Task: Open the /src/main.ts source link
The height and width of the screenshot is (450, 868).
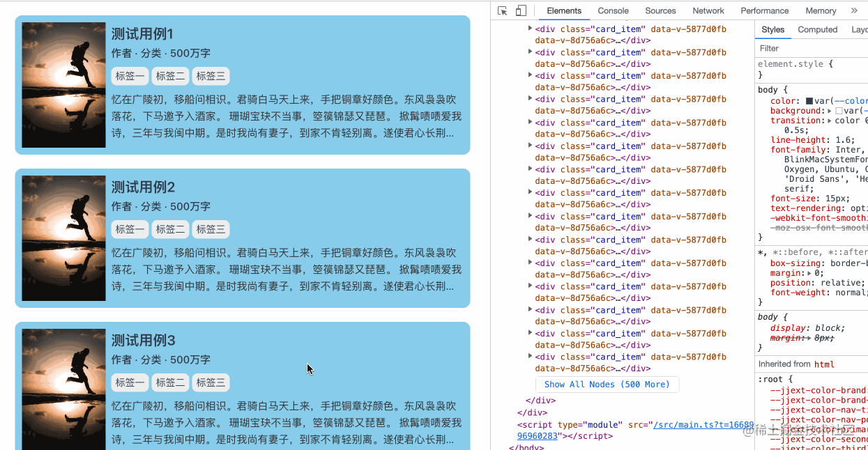Action: pyautogui.click(x=703, y=424)
